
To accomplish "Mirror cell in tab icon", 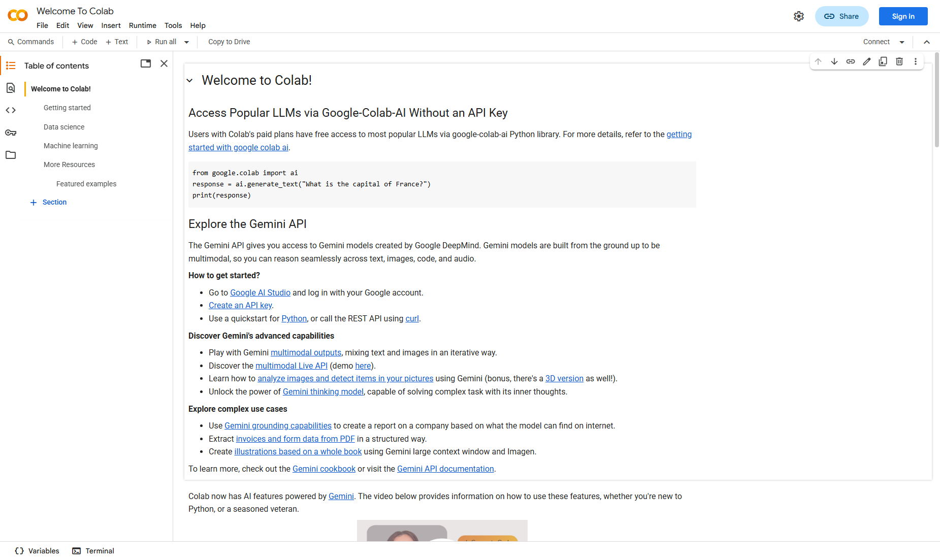I will 883,61.
